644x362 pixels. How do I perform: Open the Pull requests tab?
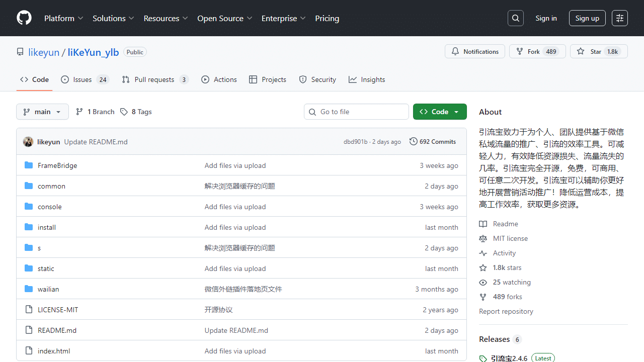point(155,79)
